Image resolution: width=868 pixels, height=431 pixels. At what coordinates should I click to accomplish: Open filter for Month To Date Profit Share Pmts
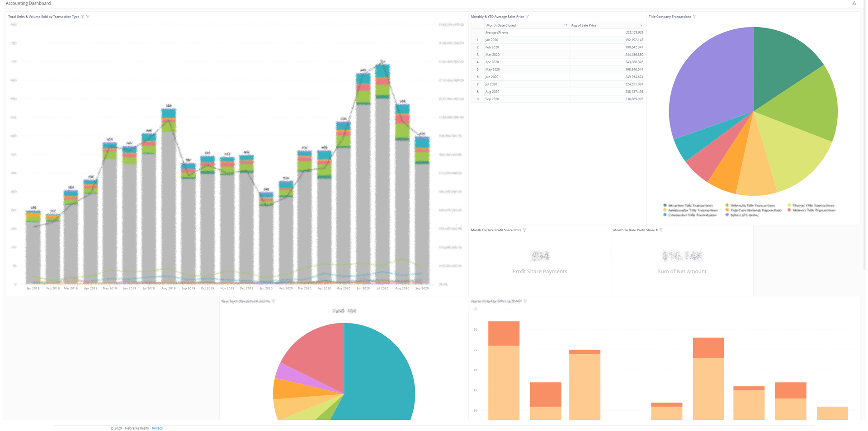(524, 230)
